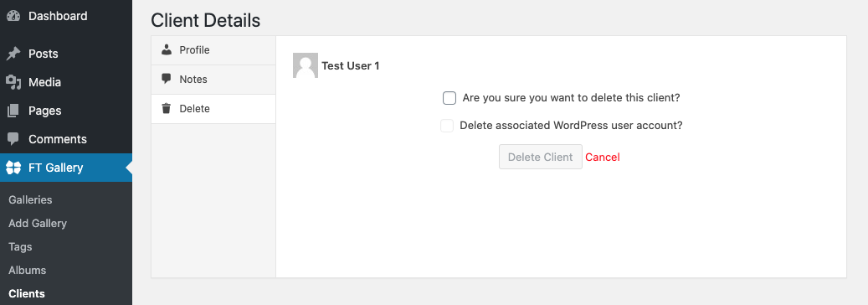This screenshot has width=868, height=305.
Task: Click the Test User 1 name
Action: coord(351,66)
